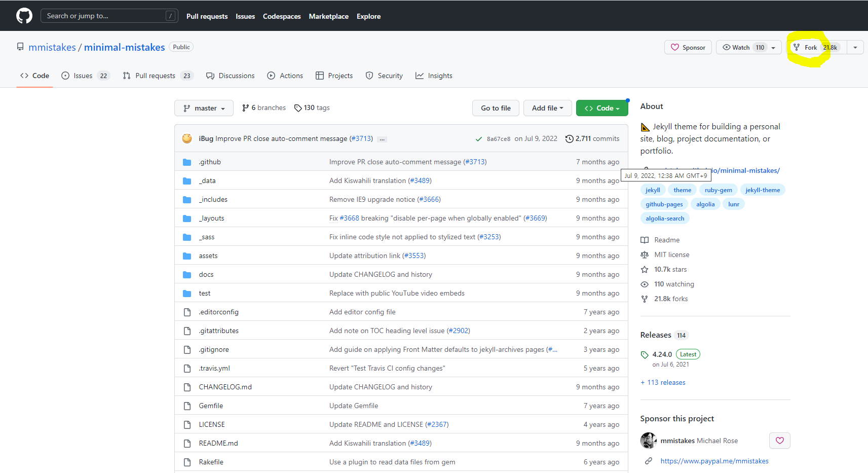Click the .gitattributes file icon

[187, 331]
